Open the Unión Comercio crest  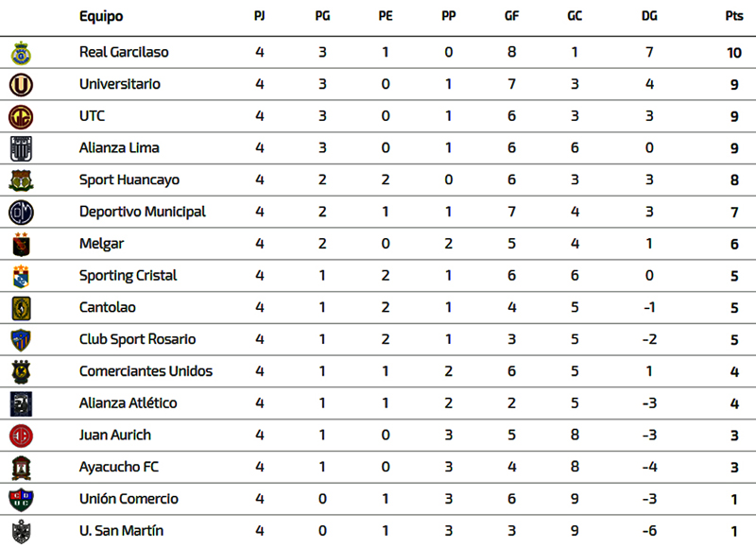pos(21,499)
